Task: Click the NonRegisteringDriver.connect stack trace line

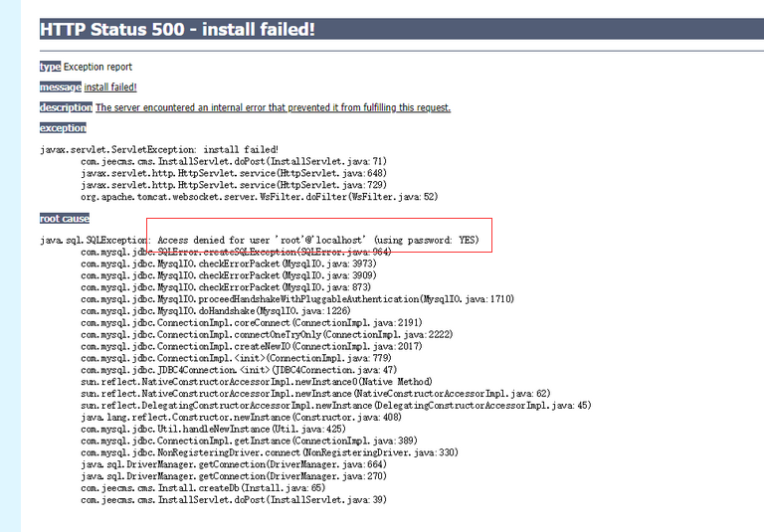Action: (x=269, y=452)
